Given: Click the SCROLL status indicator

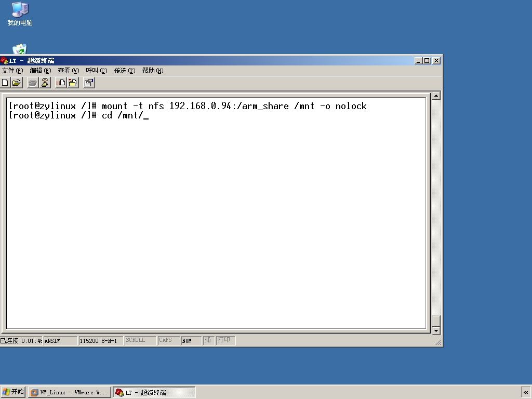Looking at the screenshot, I should tap(140, 340).
